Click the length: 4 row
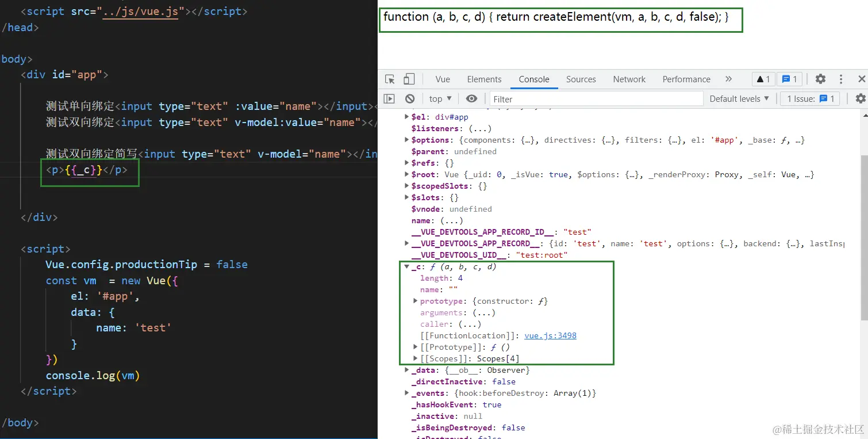The image size is (868, 439). 441,278
